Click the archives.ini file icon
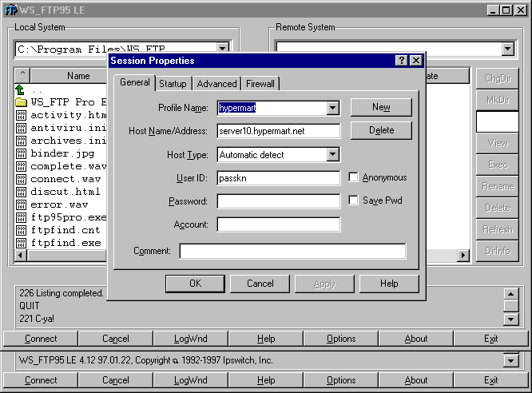532x393 pixels. [21, 141]
